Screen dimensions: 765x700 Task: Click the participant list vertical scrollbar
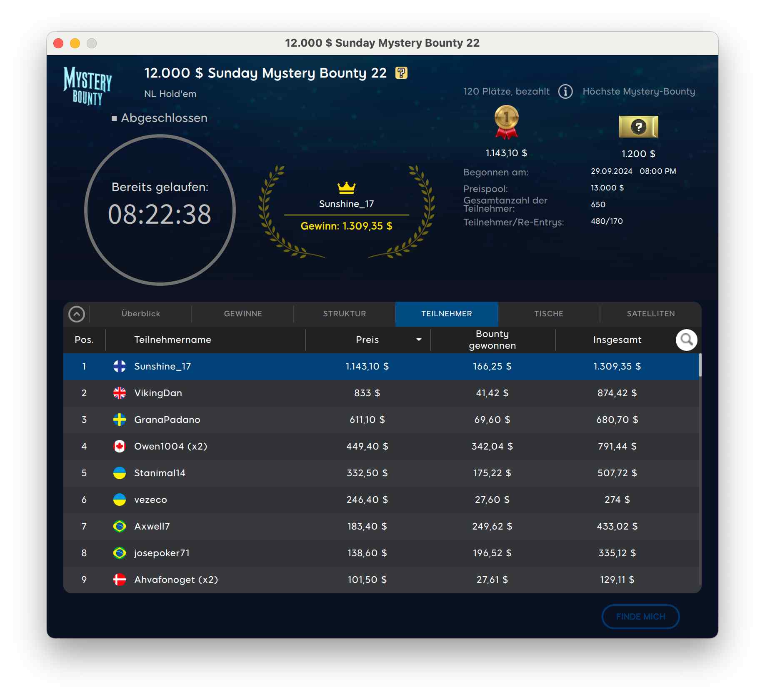pyautogui.click(x=700, y=365)
